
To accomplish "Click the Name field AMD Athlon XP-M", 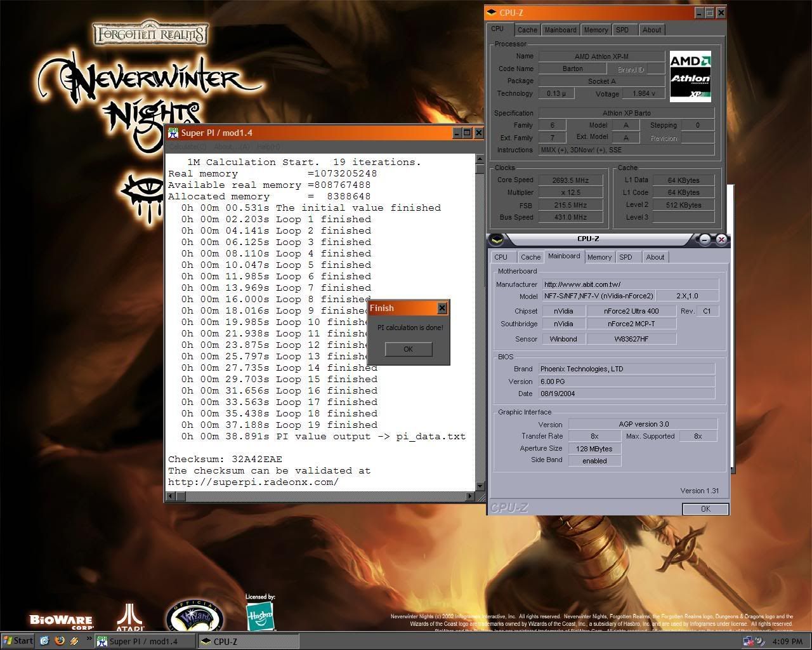I will [601, 56].
